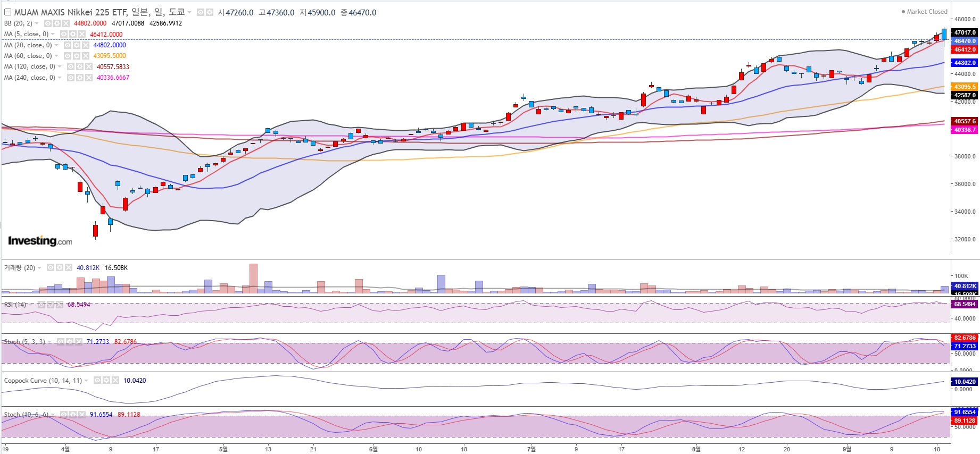Expand the MA (60, close, 0) dropdown arrow
The height and width of the screenshot is (454, 980).
pyautogui.click(x=56, y=56)
